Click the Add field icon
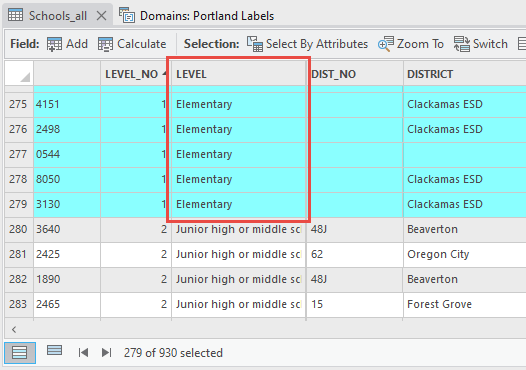The height and width of the screenshot is (370, 526). (54, 44)
